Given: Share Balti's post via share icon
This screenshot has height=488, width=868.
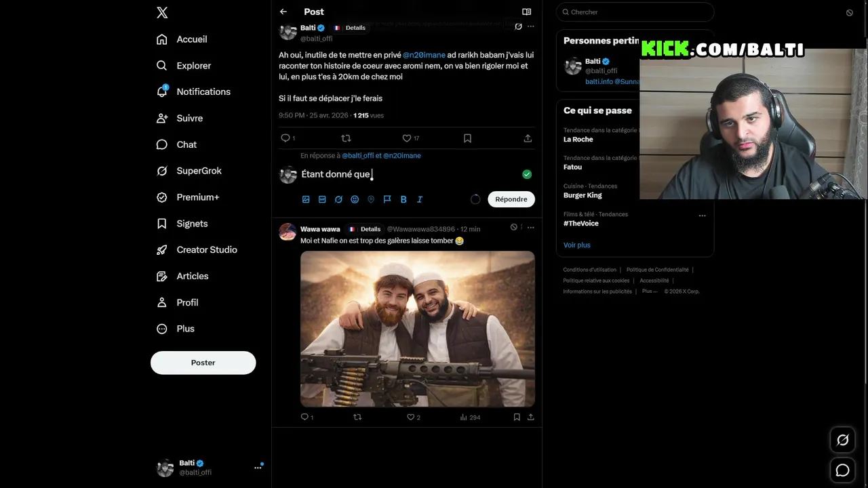Looking at the screenshot, I should pos(528,138).
